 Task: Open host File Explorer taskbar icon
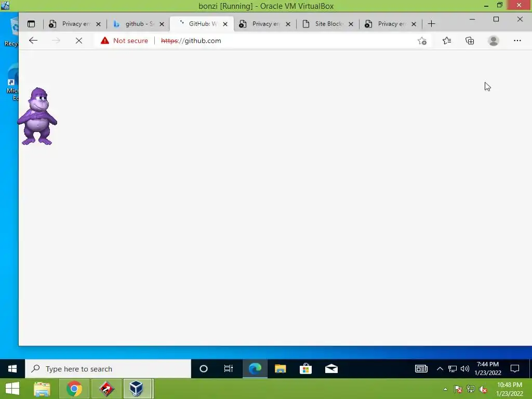point(42,389)
